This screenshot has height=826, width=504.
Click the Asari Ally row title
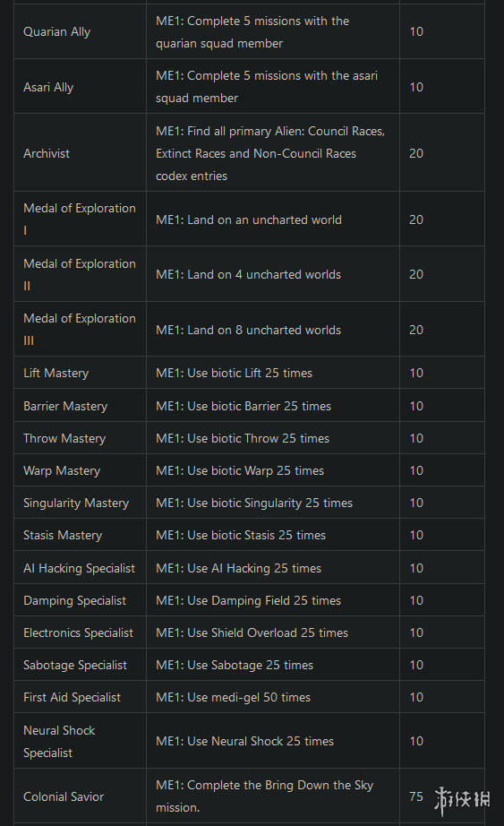(48, 88)
